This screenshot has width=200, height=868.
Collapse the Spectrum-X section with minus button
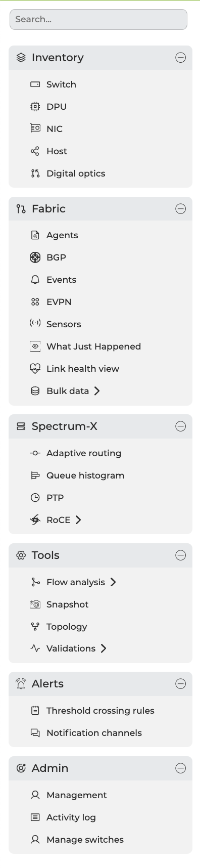pos(180,426)
